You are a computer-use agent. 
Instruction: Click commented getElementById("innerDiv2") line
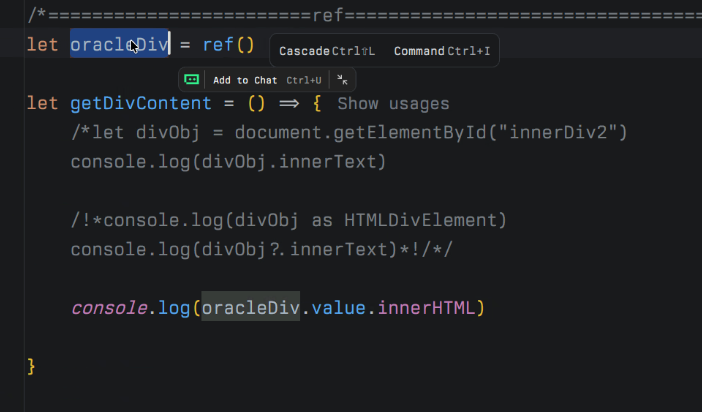point(349,133)
